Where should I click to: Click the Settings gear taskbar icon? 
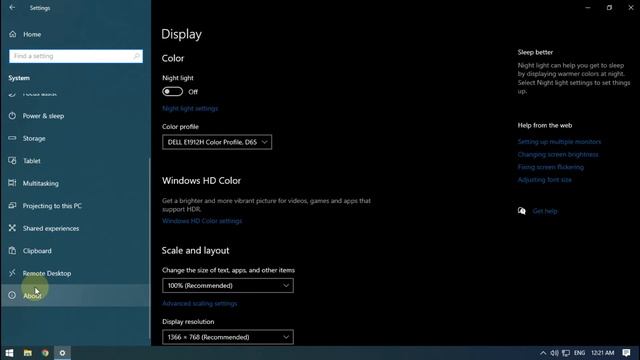coord(62,353)
